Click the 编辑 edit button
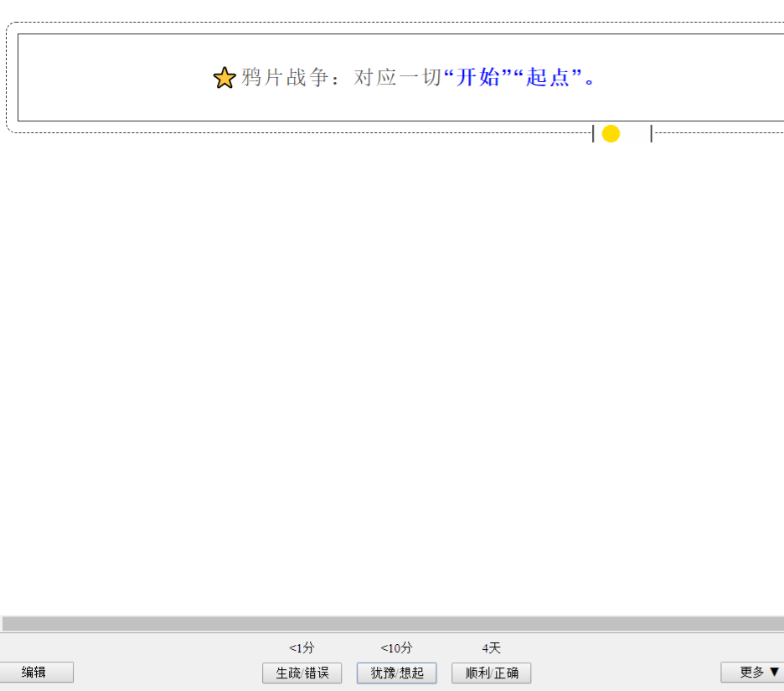This screenshot has height=691, width=784. (36, 672)
